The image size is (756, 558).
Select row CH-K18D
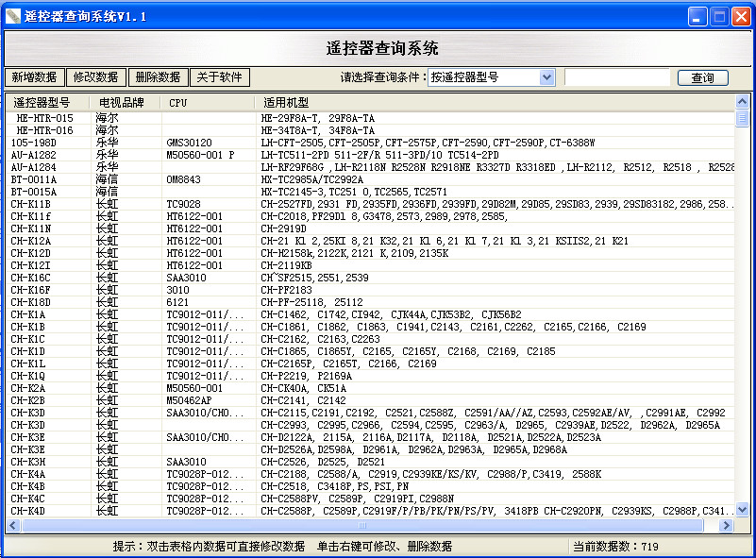point(370,302)
